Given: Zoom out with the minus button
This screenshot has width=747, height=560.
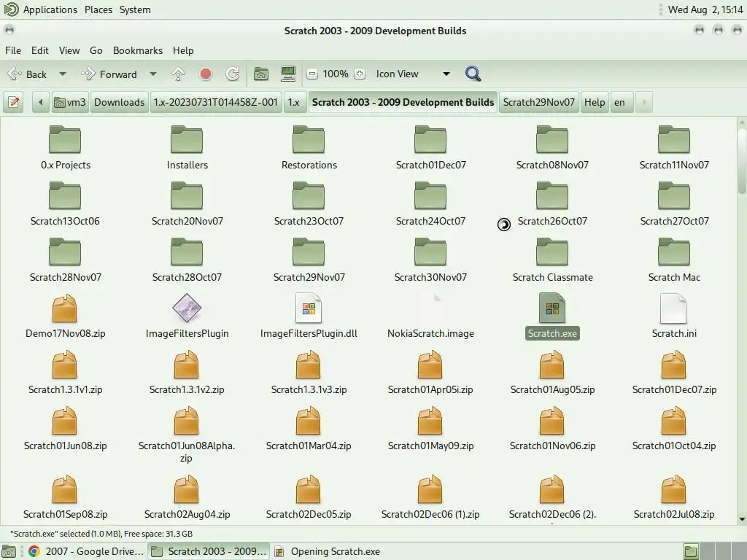Looking at the screenshot, I should pos(312,74).
